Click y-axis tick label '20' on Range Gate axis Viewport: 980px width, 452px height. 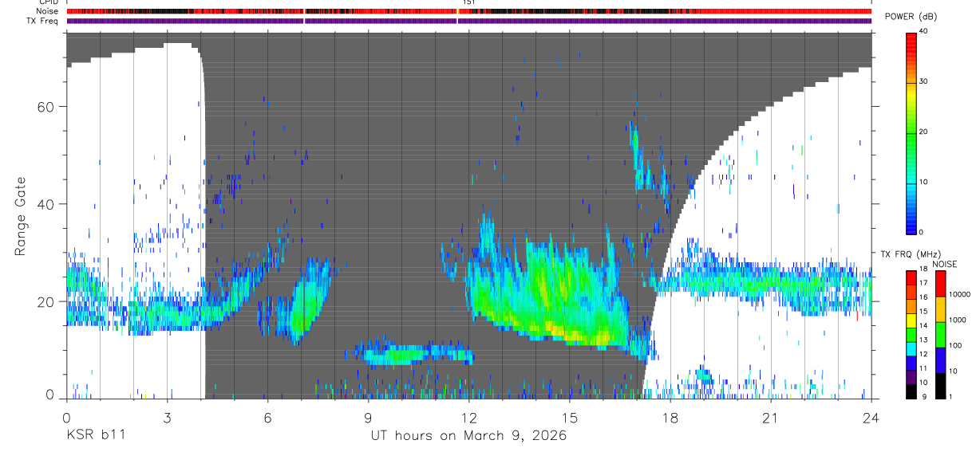pyautogui.click(x=46, y=302)
